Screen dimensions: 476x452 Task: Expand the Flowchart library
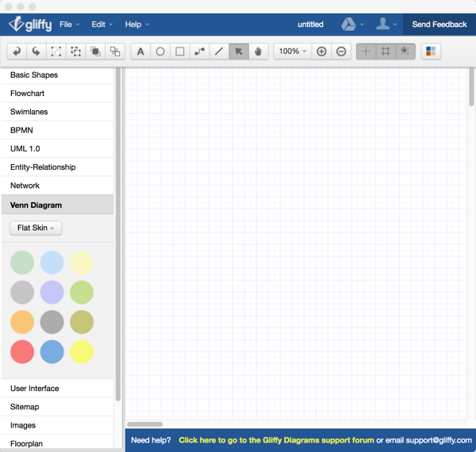(x=57, y=94)
